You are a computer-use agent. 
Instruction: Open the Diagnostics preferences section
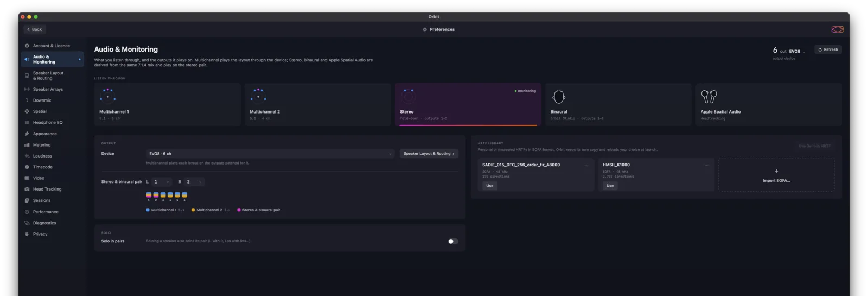[x=52, y=223]
